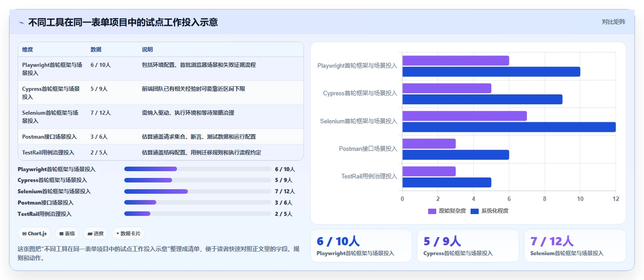Click the Playwright purple chart bar
The height and width of the screenshot is (280, 644).
pos(456,61)
